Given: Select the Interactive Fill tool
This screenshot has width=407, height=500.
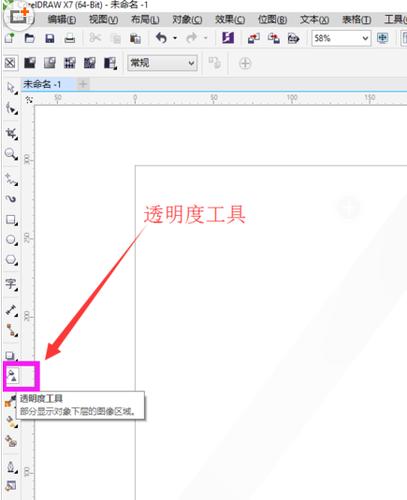Looking at the screenshot, I should pos(10,401).
